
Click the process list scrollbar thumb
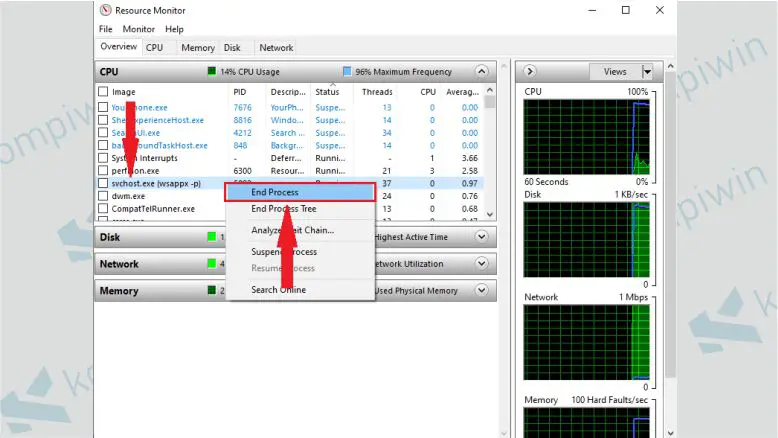point(490,102)
